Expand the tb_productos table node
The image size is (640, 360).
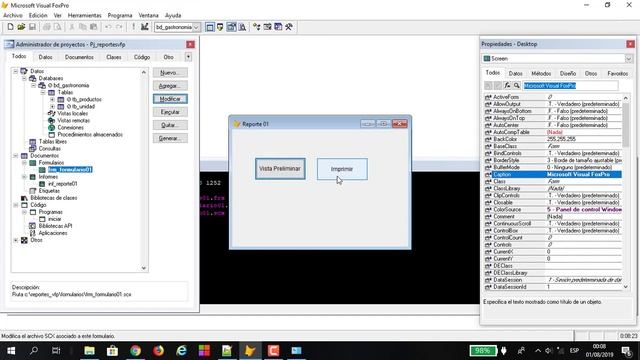52,99
